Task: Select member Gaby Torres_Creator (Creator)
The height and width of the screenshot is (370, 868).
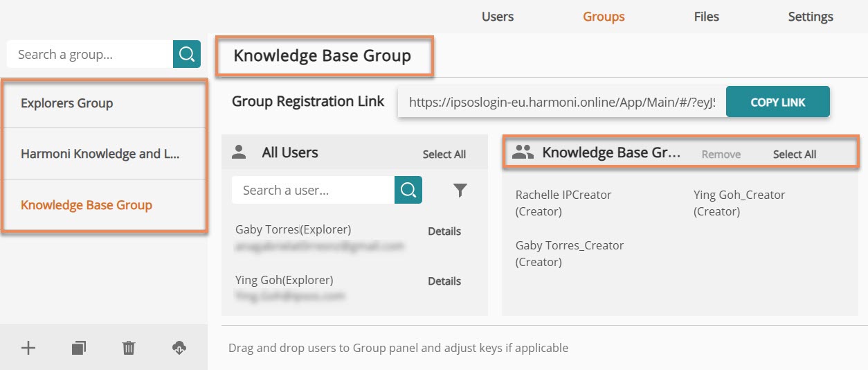Action: [570, 254]
